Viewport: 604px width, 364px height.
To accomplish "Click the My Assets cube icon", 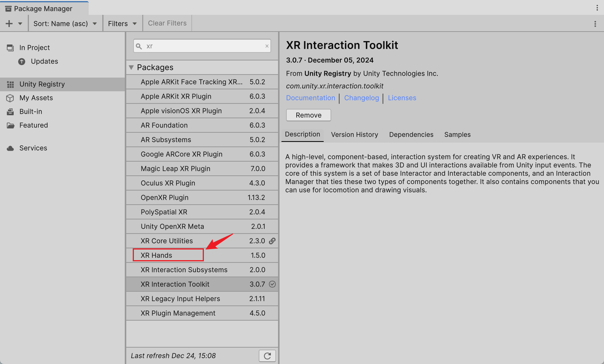I will 10,98.
